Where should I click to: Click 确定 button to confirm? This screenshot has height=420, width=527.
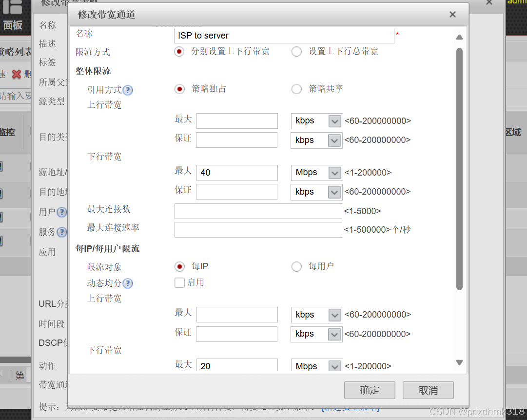[370, 390]
